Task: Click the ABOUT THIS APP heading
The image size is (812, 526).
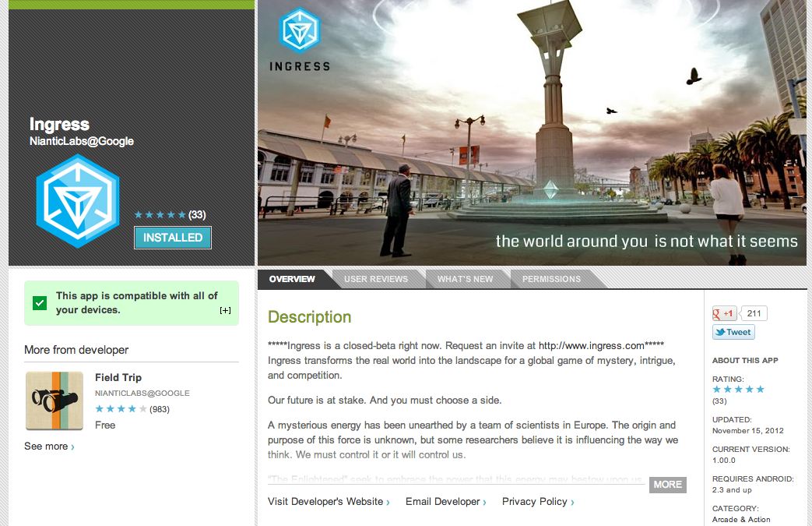Action: tap(745, 360)
